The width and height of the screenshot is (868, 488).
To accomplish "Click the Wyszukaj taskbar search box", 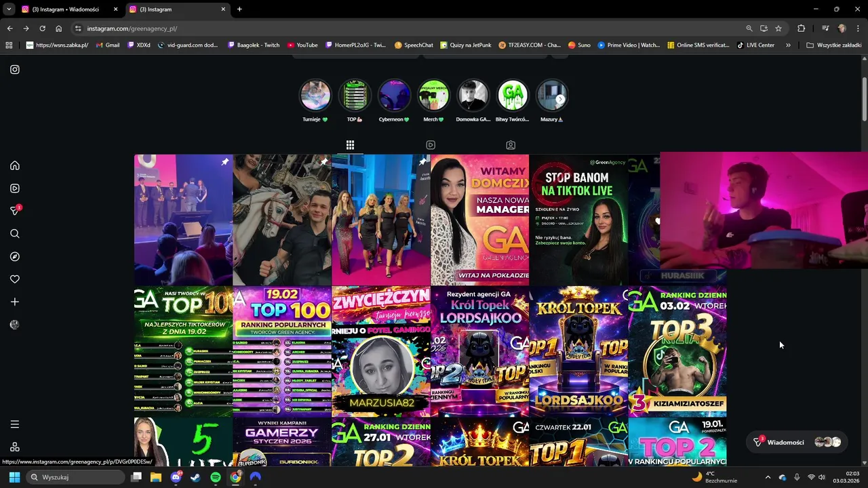I will [76, 477].
